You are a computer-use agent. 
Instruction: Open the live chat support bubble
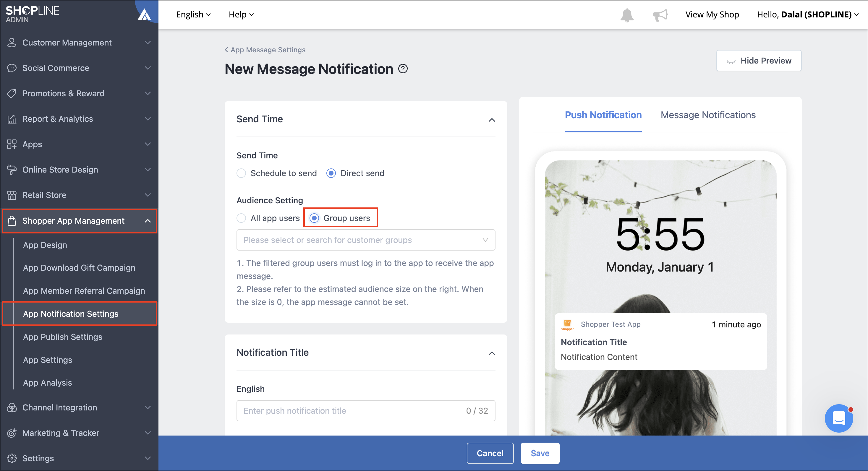click(x=838, y=418)
